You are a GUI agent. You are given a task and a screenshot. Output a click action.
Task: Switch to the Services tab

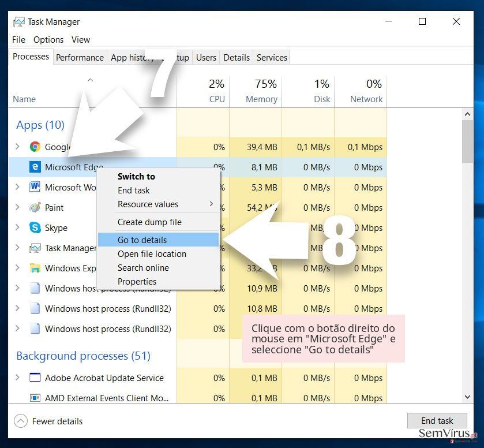[x=272, y=58]
